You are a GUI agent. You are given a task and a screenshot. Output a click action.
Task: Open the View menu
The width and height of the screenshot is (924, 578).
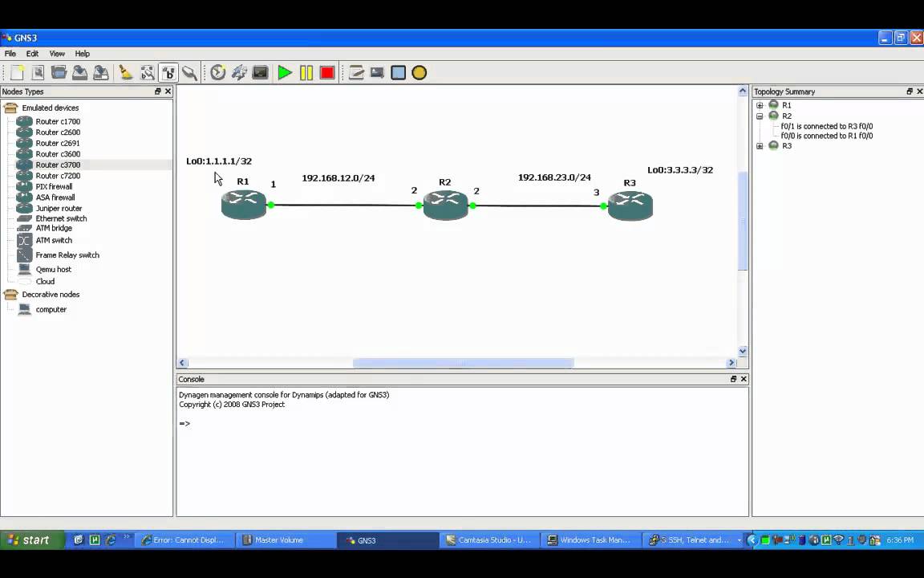(57, 54)
